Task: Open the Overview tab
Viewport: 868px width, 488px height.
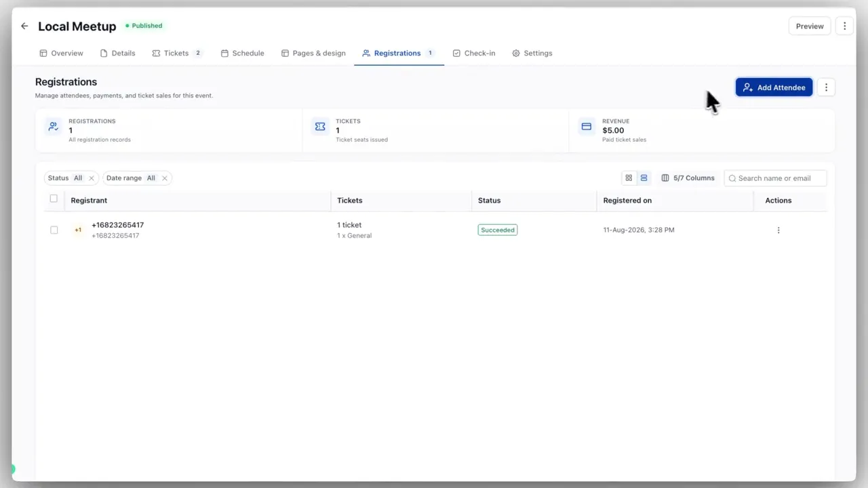Action: tap(61, 53)
